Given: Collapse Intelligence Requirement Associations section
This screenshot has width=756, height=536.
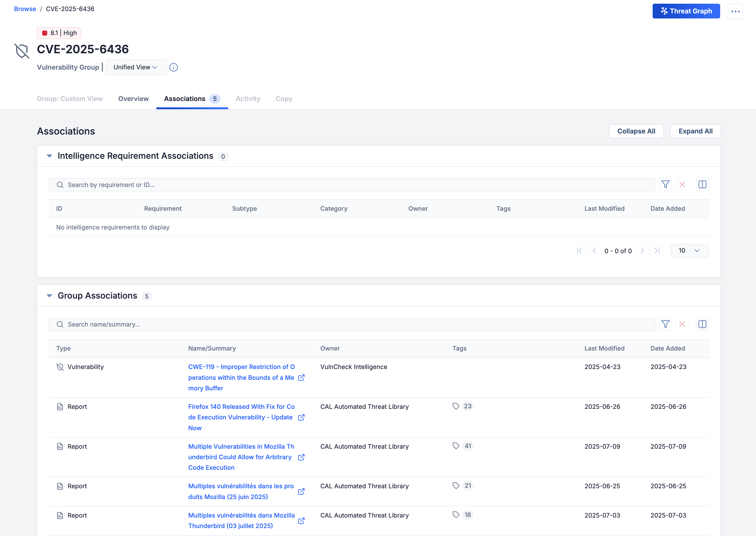Looking at the screenshot, I should (x=50, y=156).
